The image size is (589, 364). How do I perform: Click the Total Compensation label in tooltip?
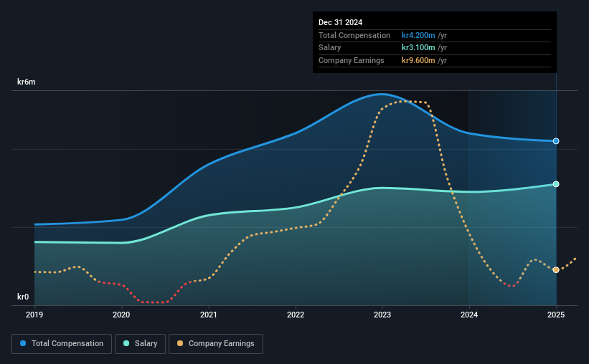click(x=354, y=35)
